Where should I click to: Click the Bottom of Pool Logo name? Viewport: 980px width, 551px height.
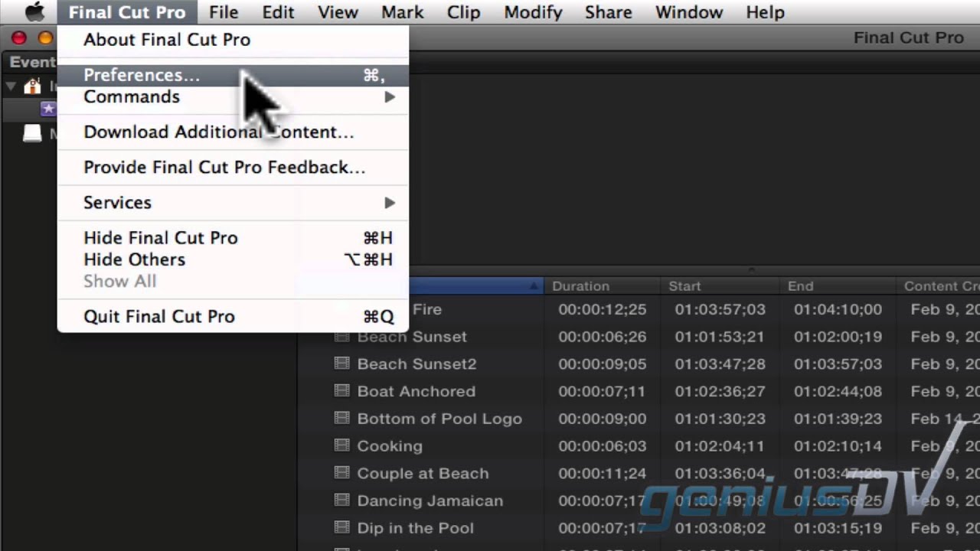click(x=439, y=419)
